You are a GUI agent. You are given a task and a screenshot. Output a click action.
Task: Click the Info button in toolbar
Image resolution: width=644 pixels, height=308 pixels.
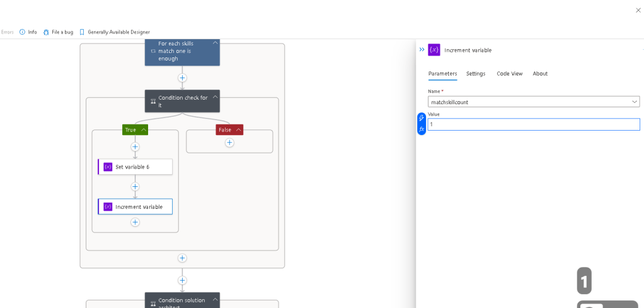click(28, 32)
